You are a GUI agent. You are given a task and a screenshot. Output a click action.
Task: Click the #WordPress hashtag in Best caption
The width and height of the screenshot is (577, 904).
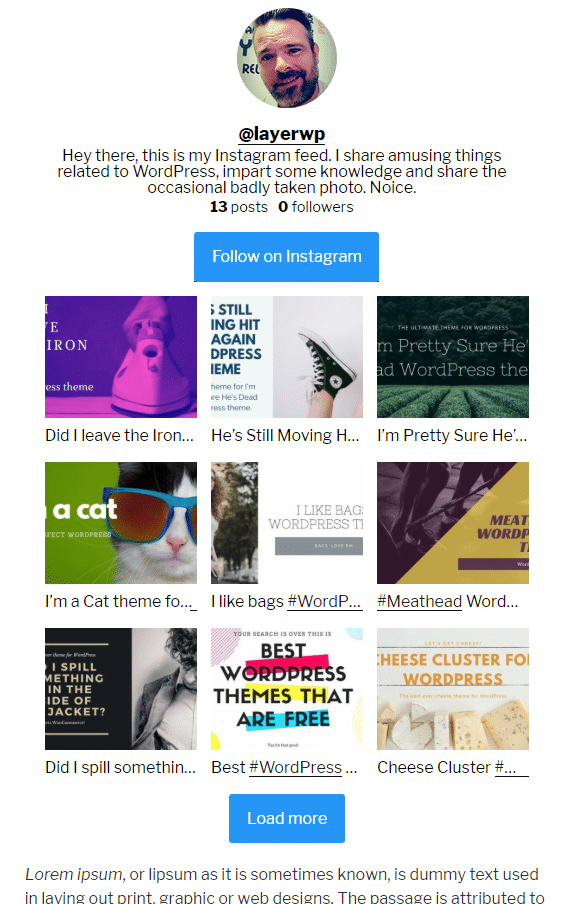(x=296, y=767)
